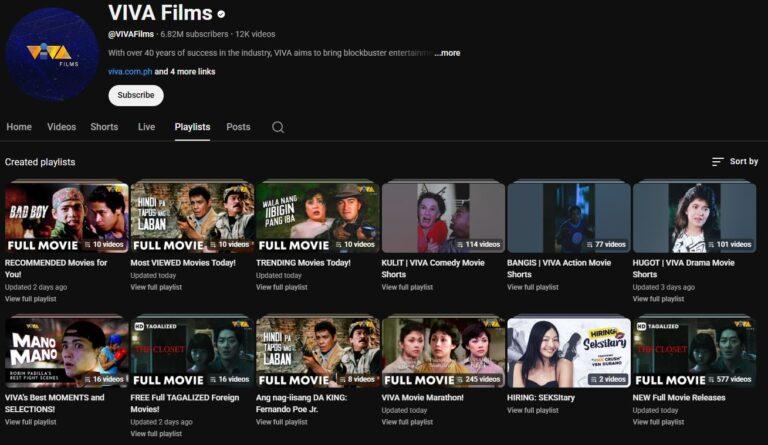Open Most VIEWED Movies Today! playlist thumbnail
Screen dimensions: 768x445
point(192,218)
